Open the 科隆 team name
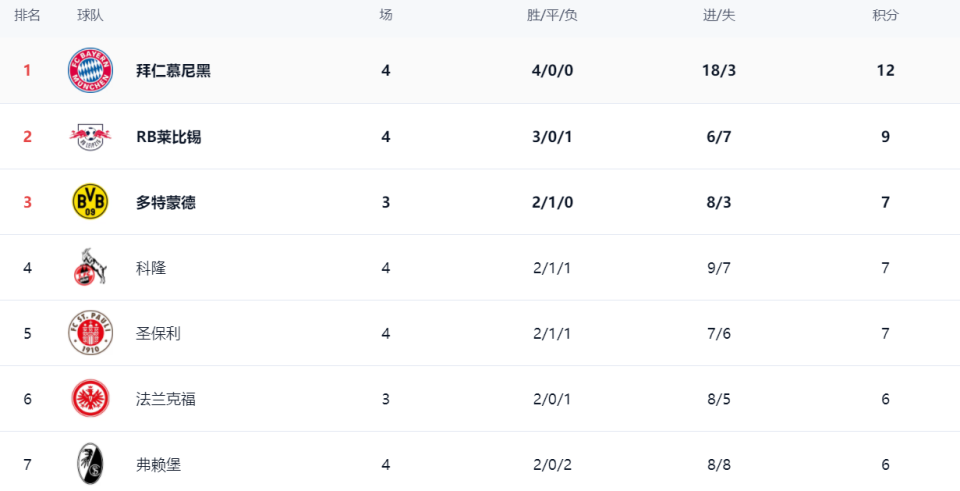The height and width of the screenshot is (491, 960). tap(151, 268)
